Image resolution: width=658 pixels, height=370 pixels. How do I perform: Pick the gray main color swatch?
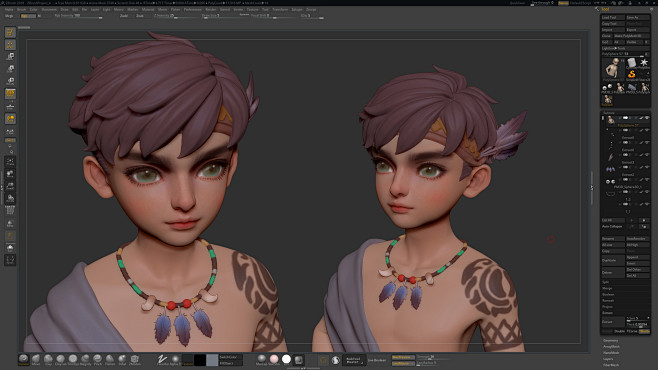click(212, 360)
